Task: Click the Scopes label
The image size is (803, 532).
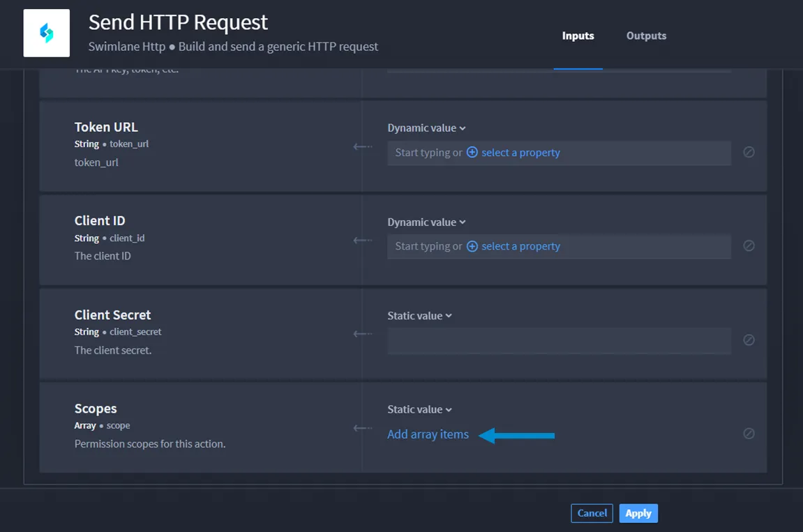Action: pyautogui.click(x=96, y=409)
